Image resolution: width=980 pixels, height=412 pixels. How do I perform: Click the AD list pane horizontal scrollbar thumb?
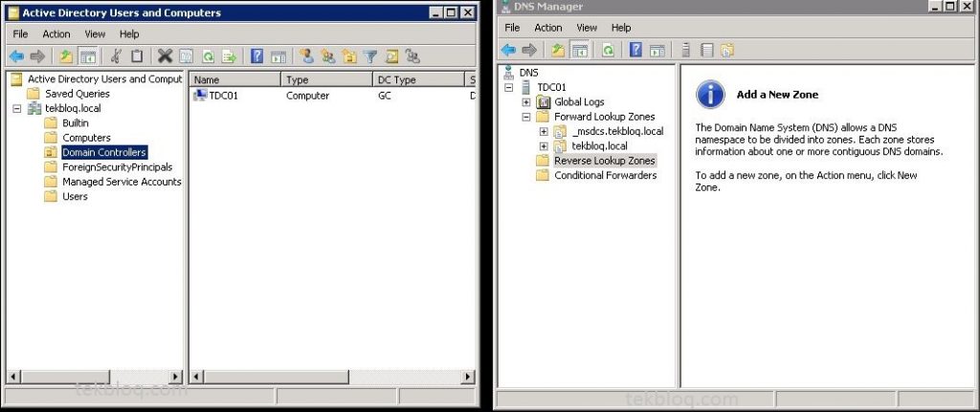(x=276, y=377)
